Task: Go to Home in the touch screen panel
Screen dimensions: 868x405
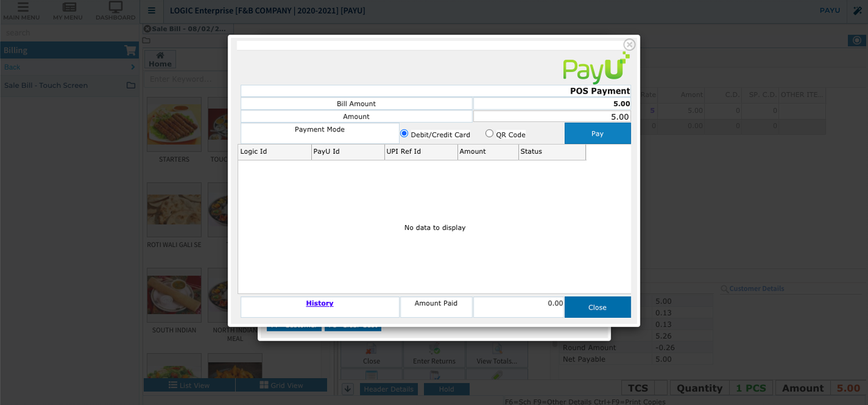Action: pos(160,60)
